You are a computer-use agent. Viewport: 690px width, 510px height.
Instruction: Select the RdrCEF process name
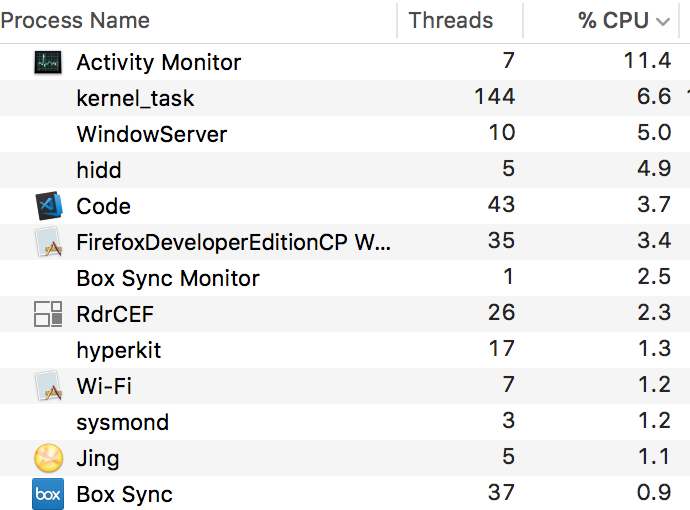(x=115, y=314)
